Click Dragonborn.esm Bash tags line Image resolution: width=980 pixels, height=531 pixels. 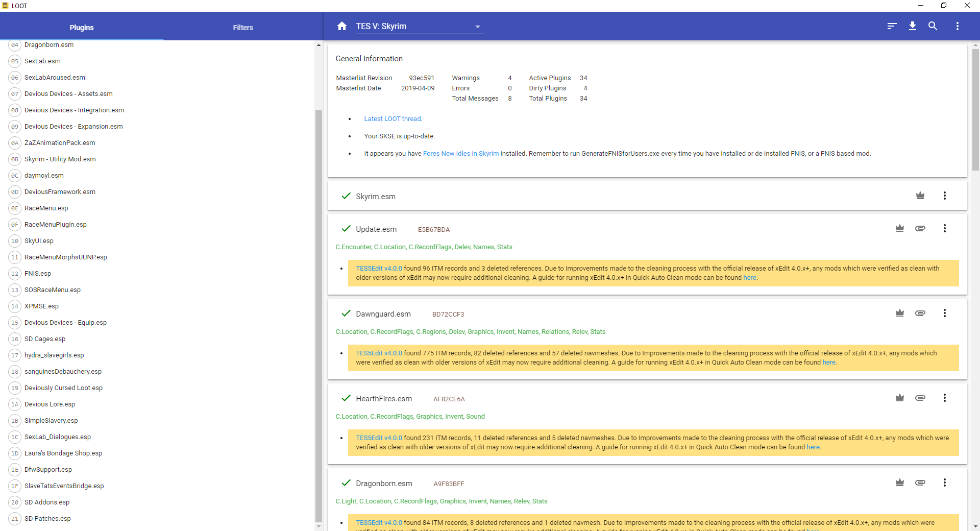click(x=442, y=501)
